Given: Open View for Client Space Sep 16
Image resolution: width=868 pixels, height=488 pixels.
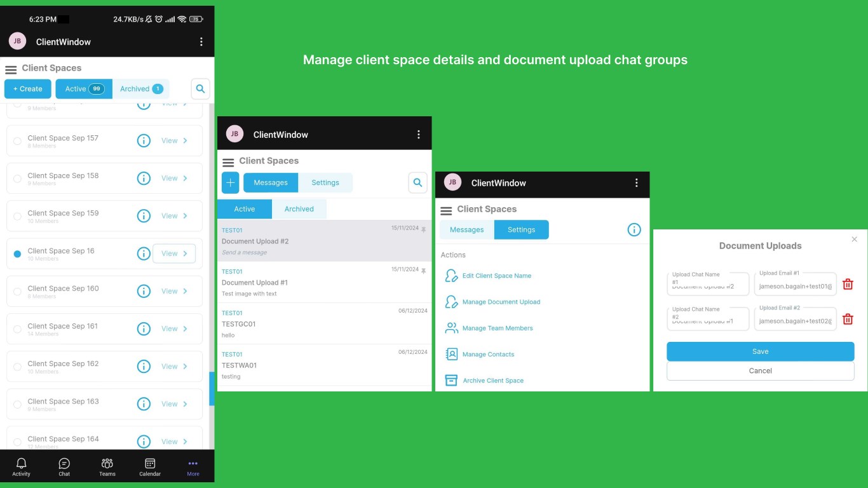Looking at the screenshot, I should tap(174, 254).
